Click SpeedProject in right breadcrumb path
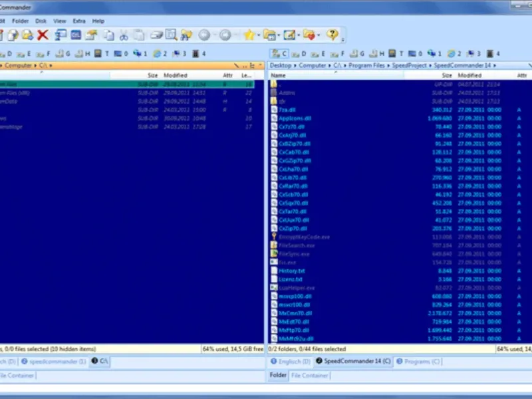The height and width of the screenshot is (399, 532). (x=409, y=65)
